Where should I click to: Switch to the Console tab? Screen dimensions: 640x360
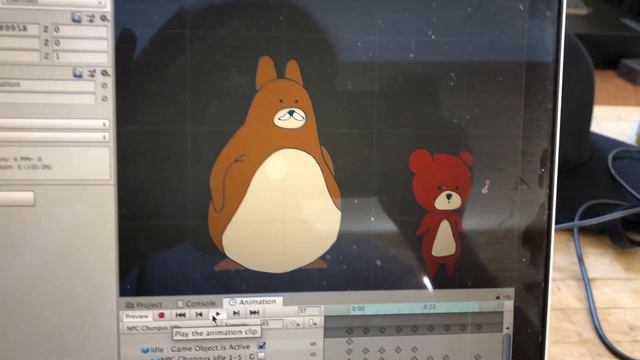coord(196,304)
